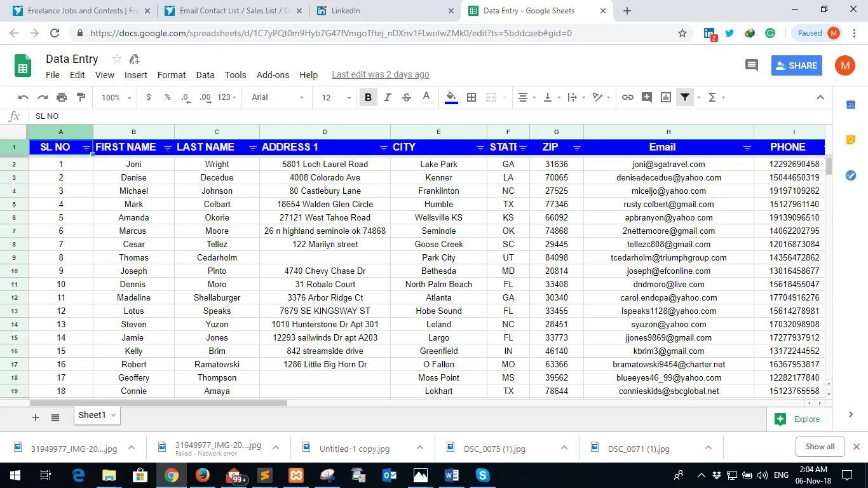Decrease decimal places
Screen dimensions: 868x488
pos(186,97)
